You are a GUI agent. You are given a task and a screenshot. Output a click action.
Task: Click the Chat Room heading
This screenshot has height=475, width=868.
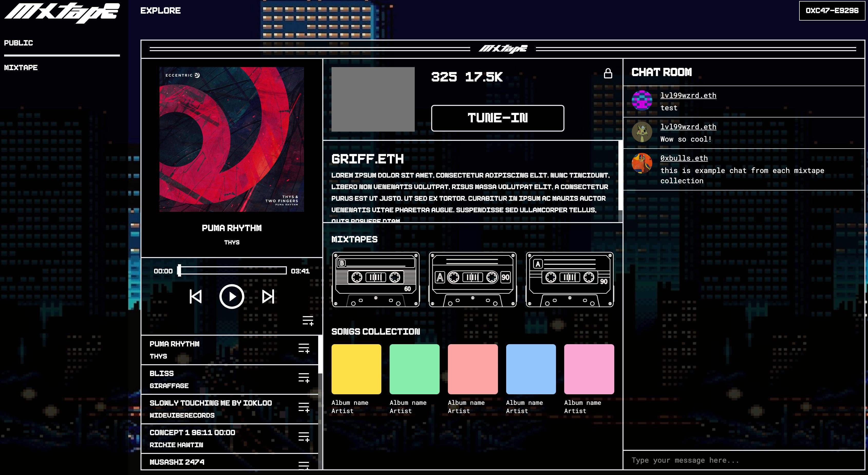[662, 72]
